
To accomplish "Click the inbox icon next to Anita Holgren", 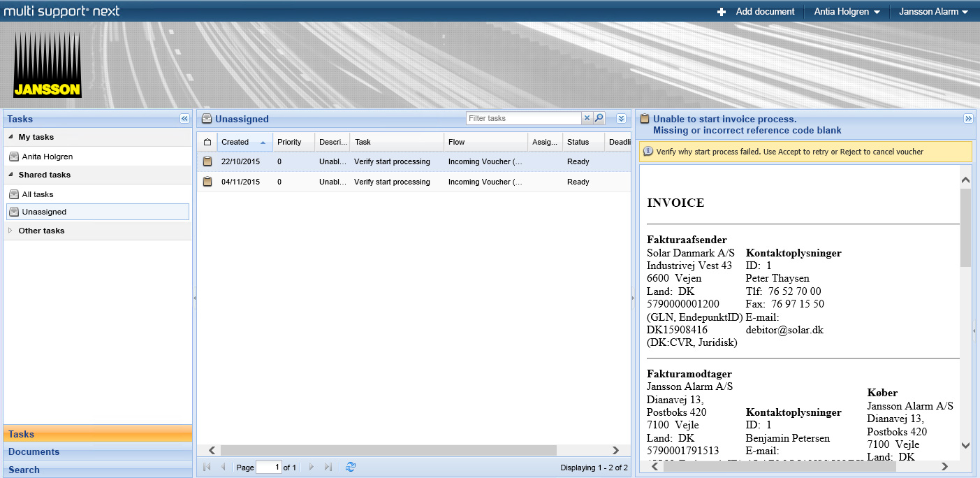I will [x=14, y=157].
